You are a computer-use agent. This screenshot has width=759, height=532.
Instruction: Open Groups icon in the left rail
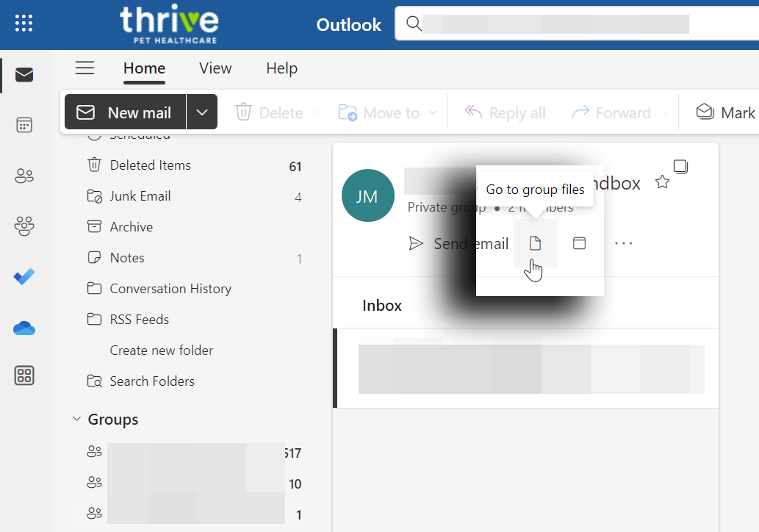(24, 226)
